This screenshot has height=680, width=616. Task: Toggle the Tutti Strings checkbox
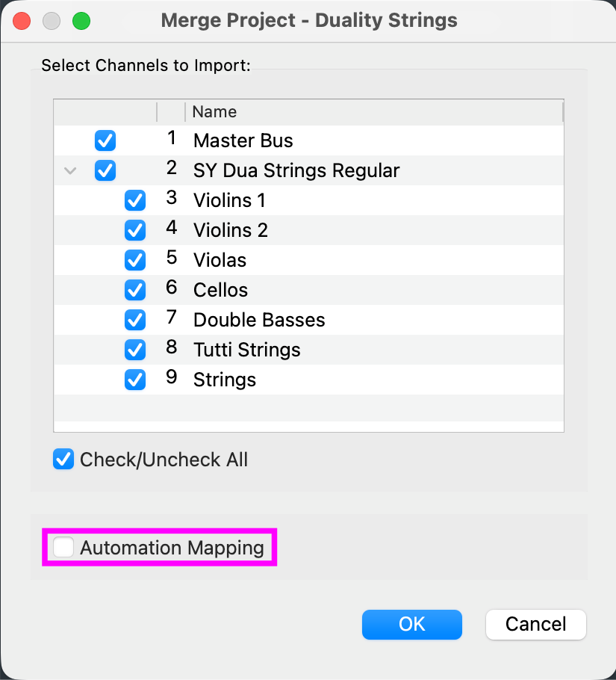(135, 350)
